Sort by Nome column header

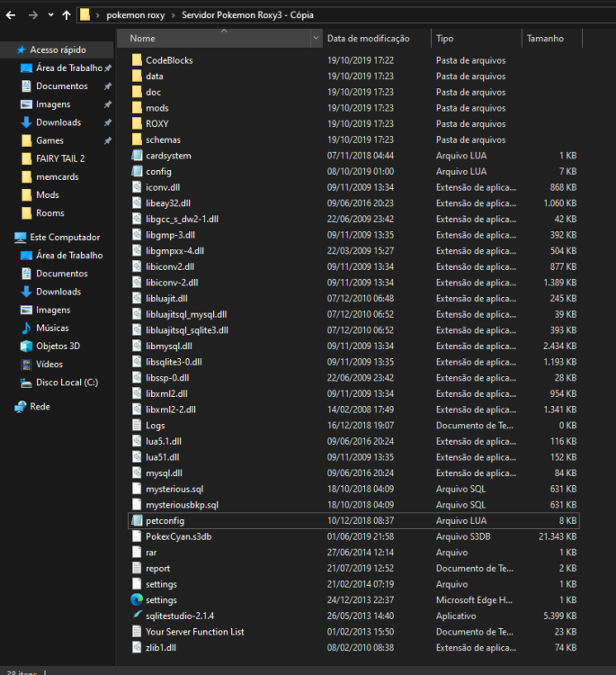tap(142, 39)
